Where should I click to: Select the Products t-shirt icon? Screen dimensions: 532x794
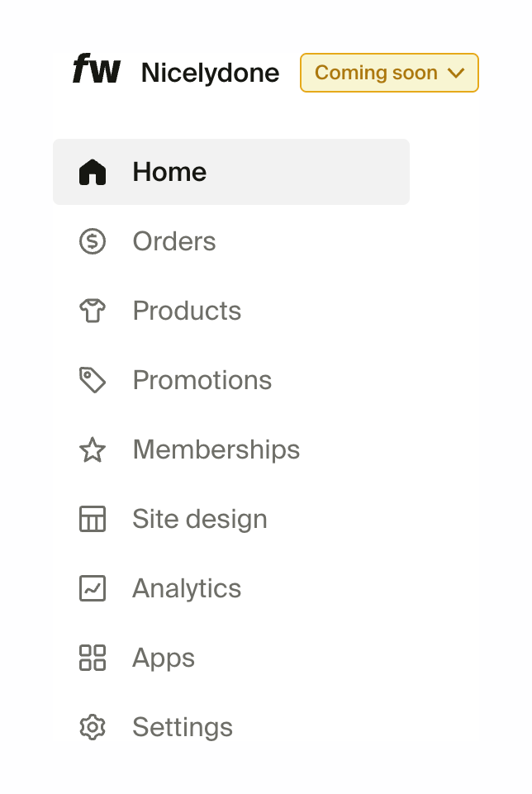(x=93, y=311)
